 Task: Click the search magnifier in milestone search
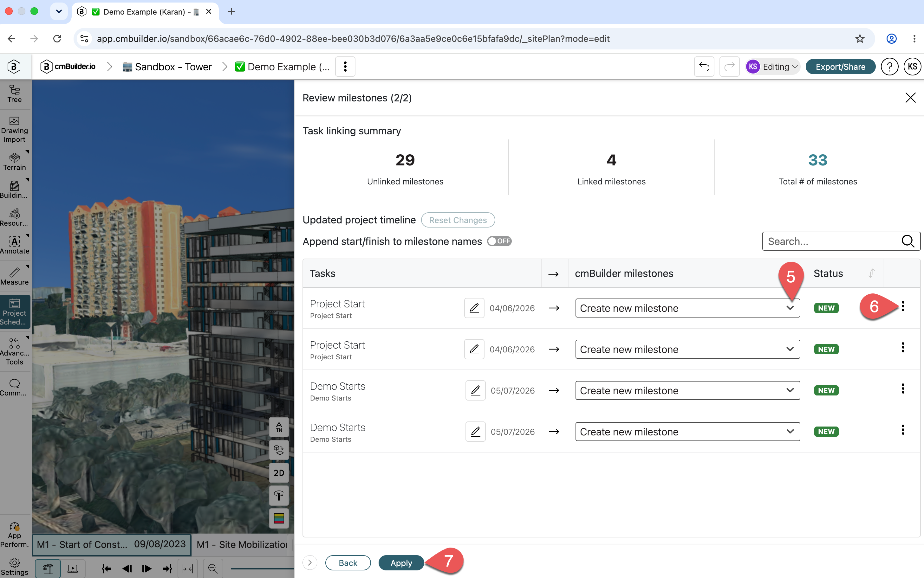click(x=908, y=241)
